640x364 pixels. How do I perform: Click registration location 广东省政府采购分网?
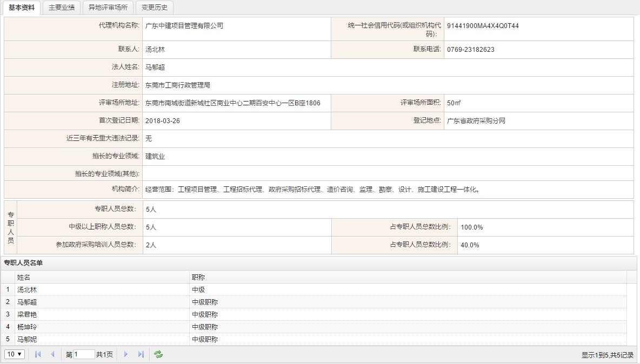(x=476, y=121)
